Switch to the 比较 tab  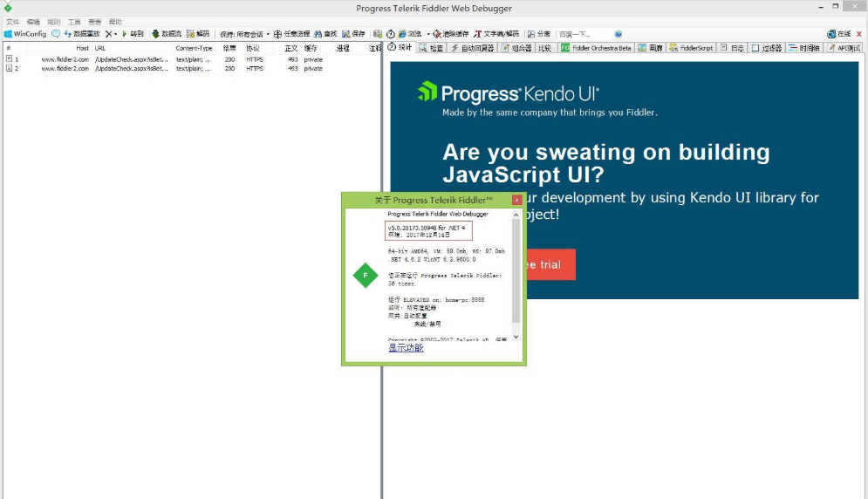coord(545,48)
